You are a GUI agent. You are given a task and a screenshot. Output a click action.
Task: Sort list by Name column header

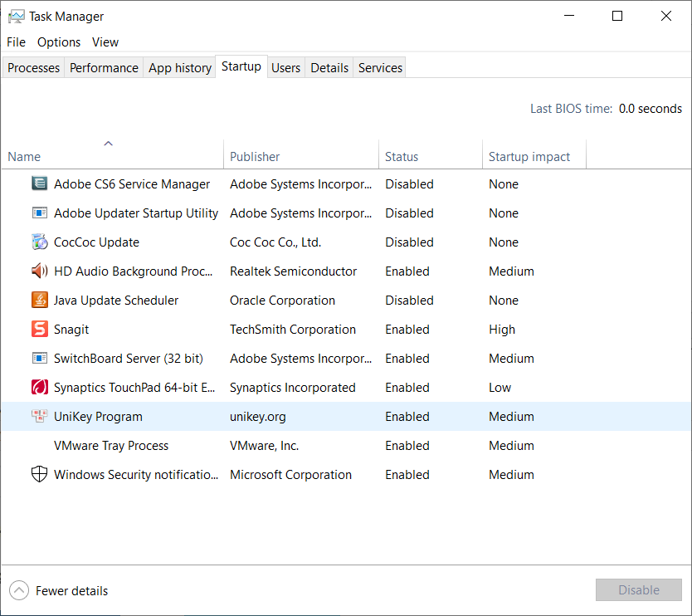pyautogui.click(x=24, y=157)
